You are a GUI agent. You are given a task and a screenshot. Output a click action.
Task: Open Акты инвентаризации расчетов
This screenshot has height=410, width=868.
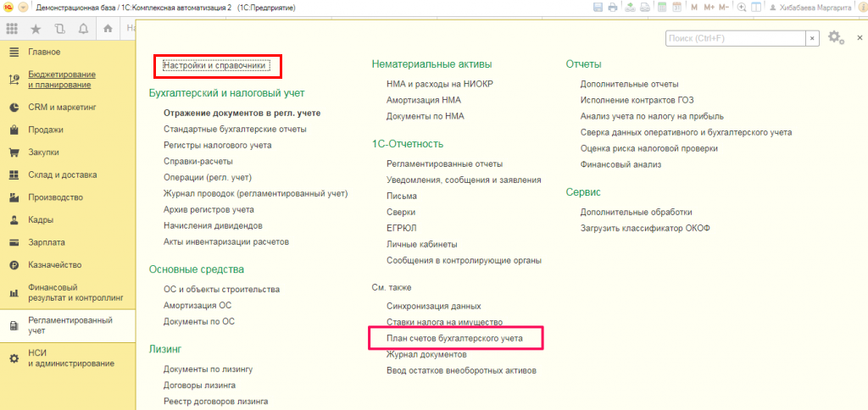pos(226,241)
